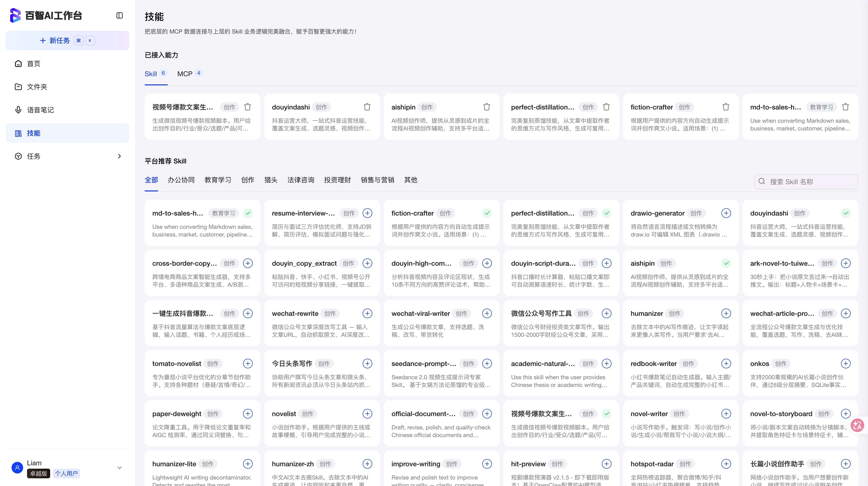Viewport: 868px width, 486px height.
Task: Filter by 猎头 category
Action: [271, 180]
